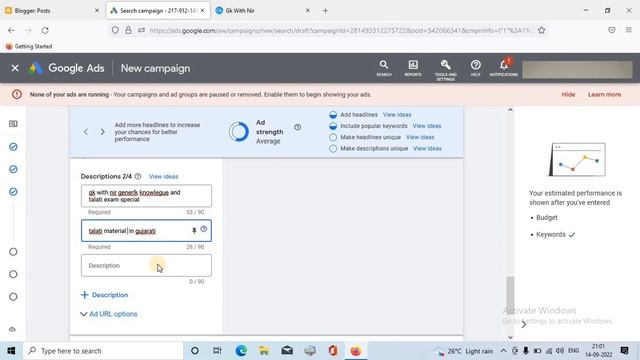Click Windows taskbar search box

[103, 351]
